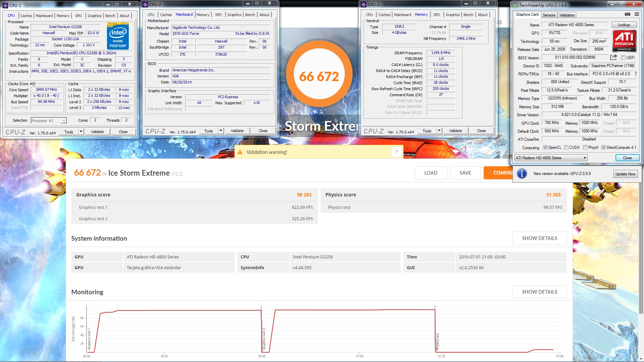644x362 pixels.
Task: Open the Caches tab in the CPU-Z processor window
Action: [x=26, y=16]
